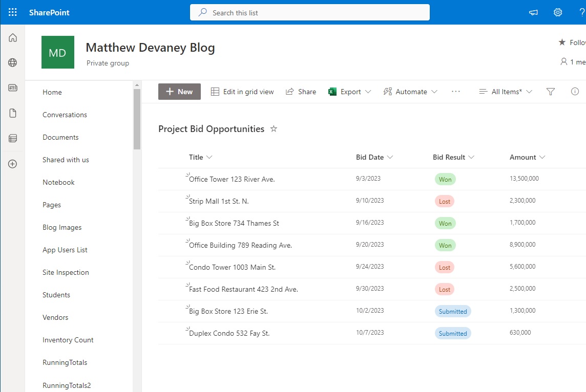Star the Project Bid Opportunities list
586x392 pixels.
click(274, 129)
